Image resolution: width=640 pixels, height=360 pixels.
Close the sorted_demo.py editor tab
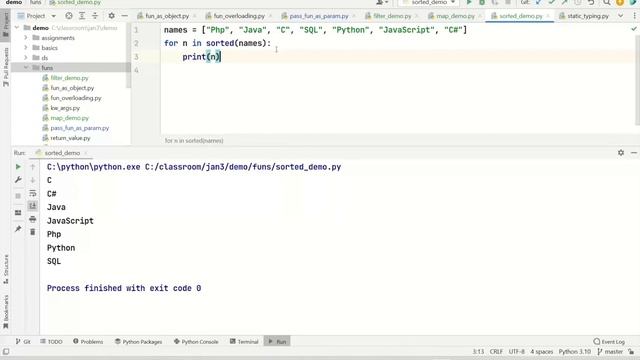point(548,16)
